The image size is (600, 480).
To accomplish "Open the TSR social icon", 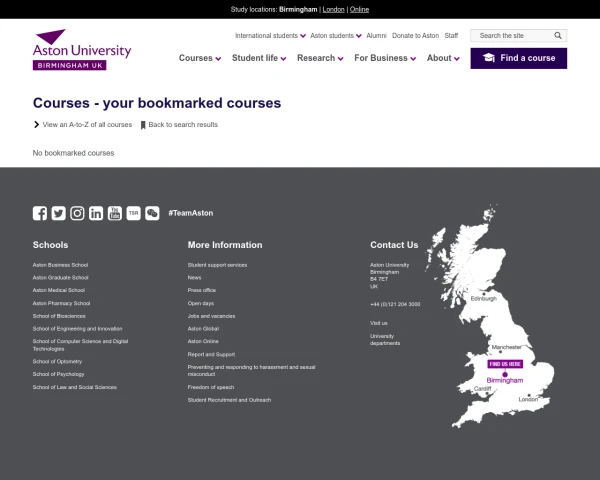I will point(134,213).
